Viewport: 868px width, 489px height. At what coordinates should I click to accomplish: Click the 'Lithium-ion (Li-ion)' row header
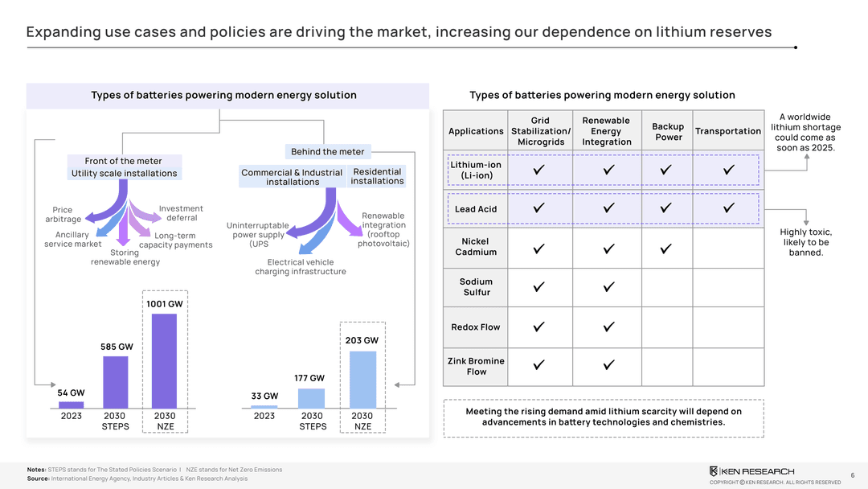(x=476, y=171)
